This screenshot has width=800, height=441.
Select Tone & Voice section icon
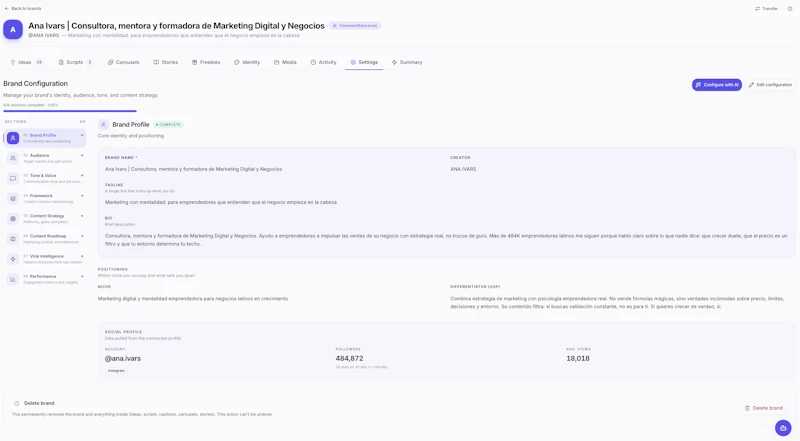tap(13, 178)
